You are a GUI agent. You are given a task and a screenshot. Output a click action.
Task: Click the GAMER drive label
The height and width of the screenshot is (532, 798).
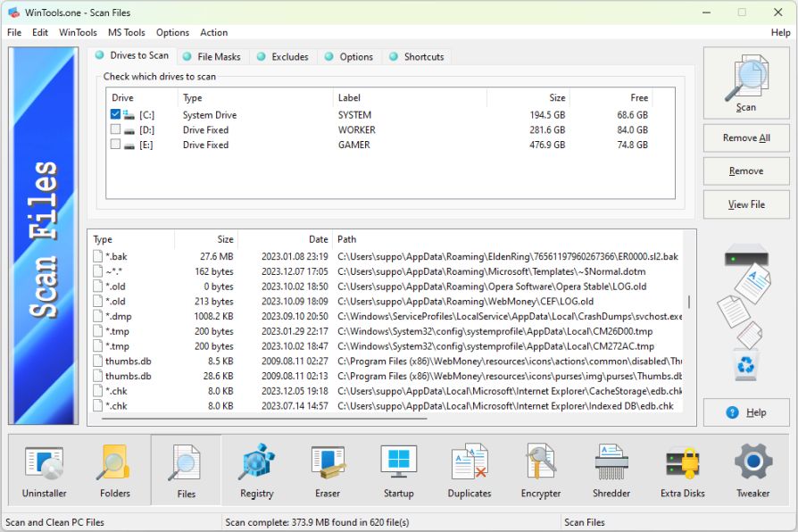(354, 145)
